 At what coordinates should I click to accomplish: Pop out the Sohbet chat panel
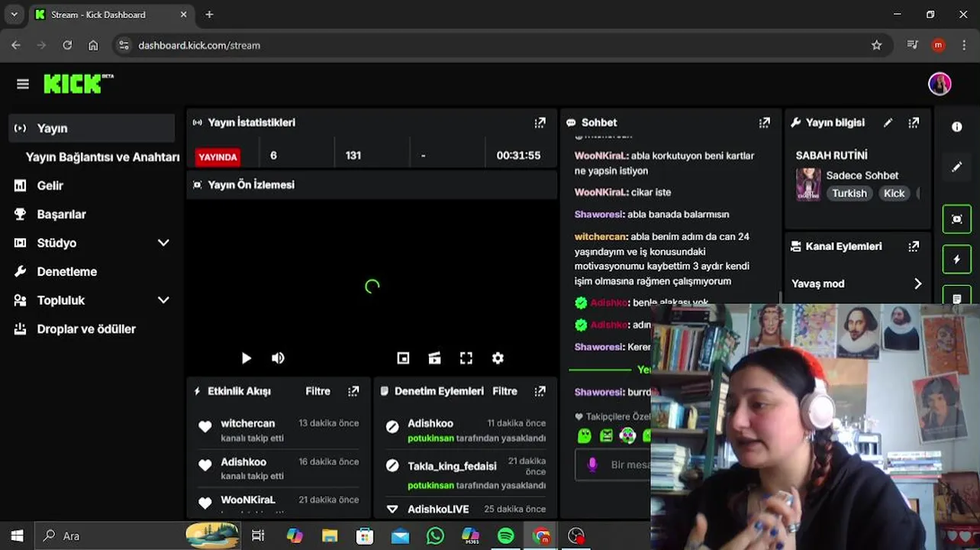(x=764, y=122)
